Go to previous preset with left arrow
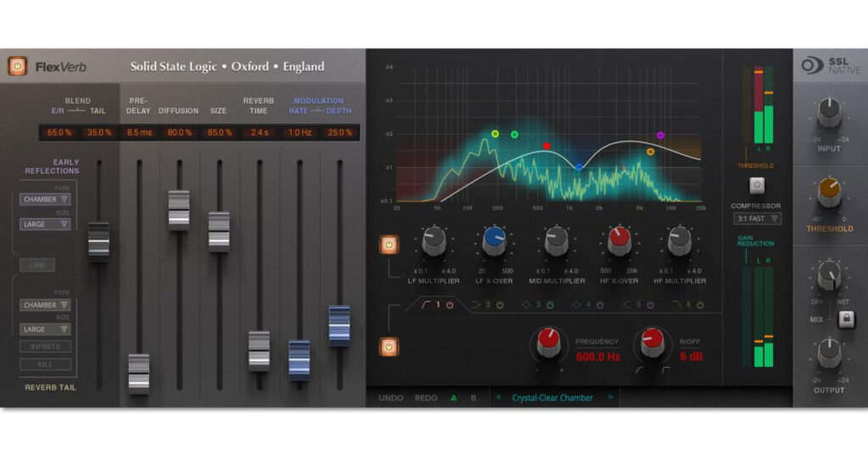Viewport: 868px width, 456px height. point(498,398)
